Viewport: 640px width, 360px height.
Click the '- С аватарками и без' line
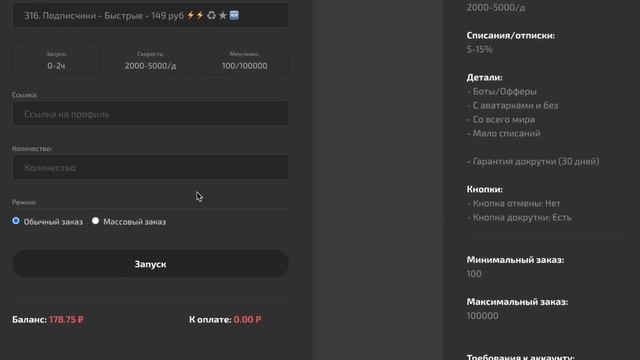tap(512, 105)
